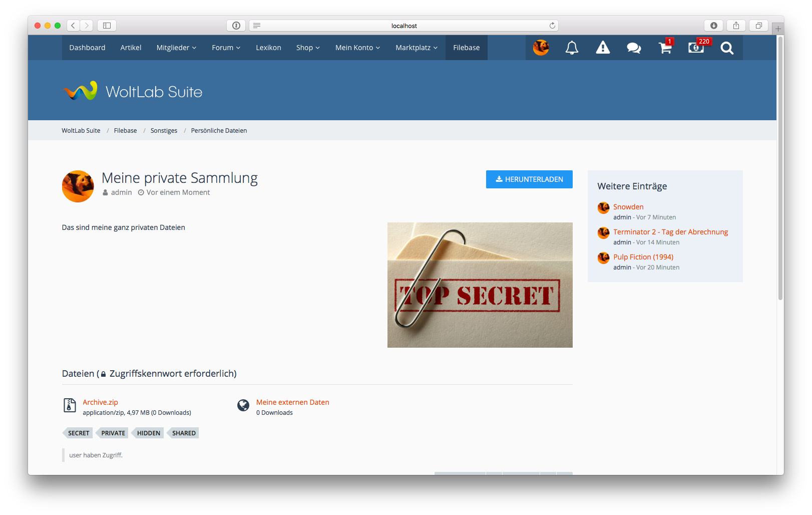Open the Top Secret preview image
Viewport: 812px width, 515px height.
pyautogui.click(x=480, y=285)
